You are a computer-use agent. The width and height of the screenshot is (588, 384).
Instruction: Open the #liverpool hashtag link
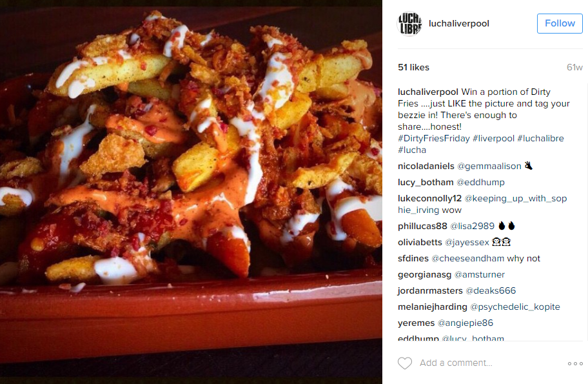pyautogui.click(x=493, y=138)
